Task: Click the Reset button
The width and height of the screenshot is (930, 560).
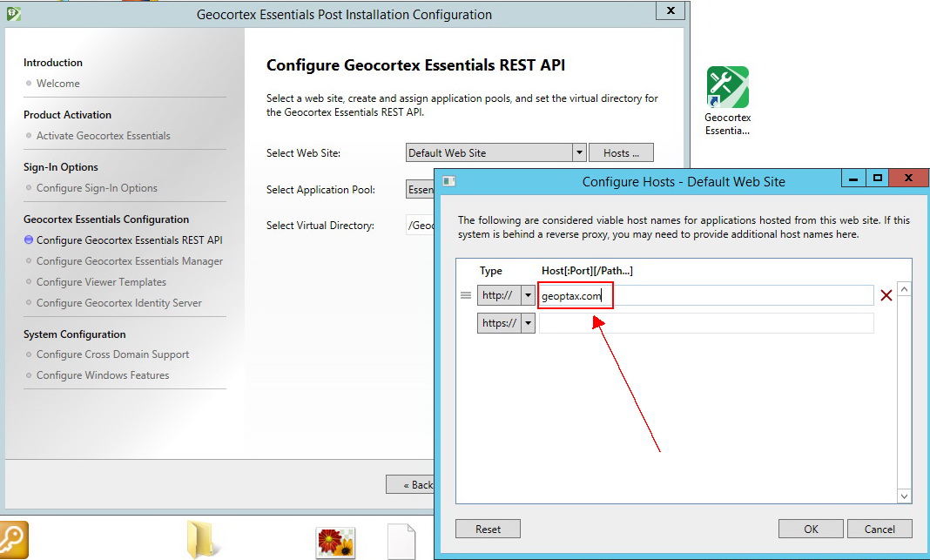Action: pyautogui.click(x=489, y=530)
